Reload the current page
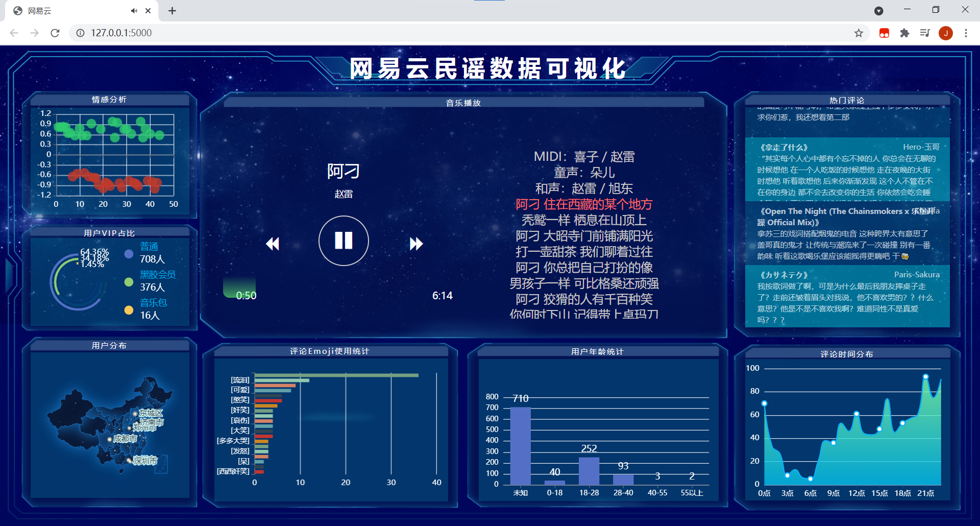Screen dimensions: 980x526 pos(55,33)
